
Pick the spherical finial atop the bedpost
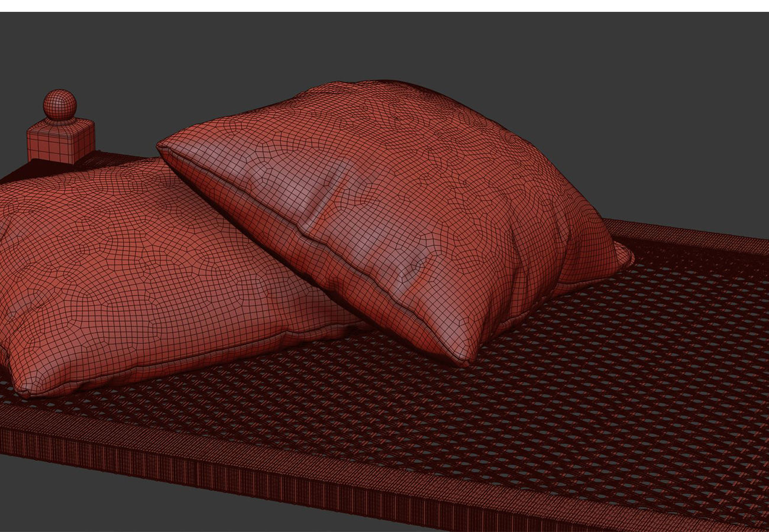point(60,105)
